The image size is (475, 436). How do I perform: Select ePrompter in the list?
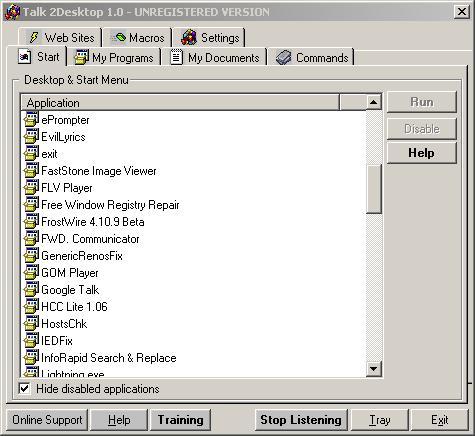(x=65, y=120)
